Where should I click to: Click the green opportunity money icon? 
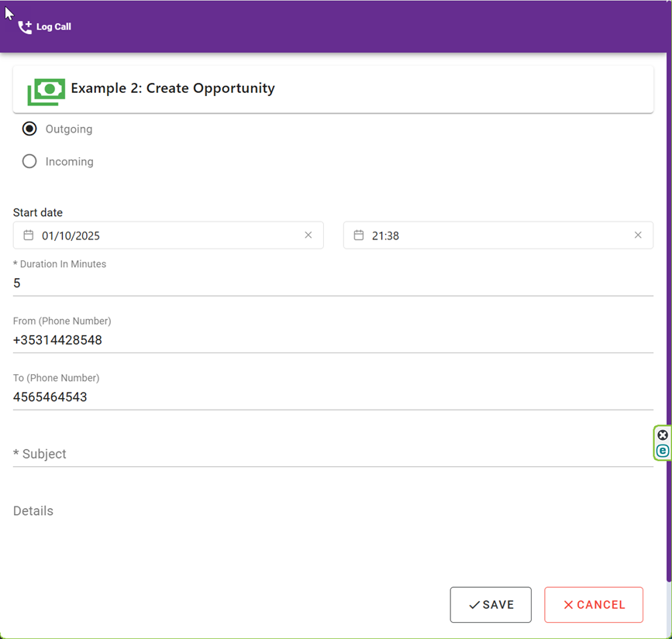click(47, 91)
